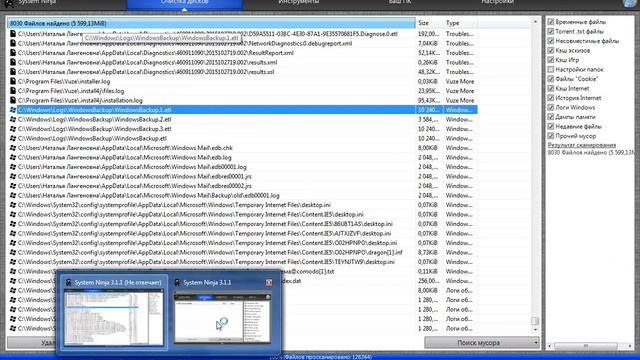Screen dimensions: 640x360
Task: Click file icon of Vuze installation.log row
Action: 13,100
